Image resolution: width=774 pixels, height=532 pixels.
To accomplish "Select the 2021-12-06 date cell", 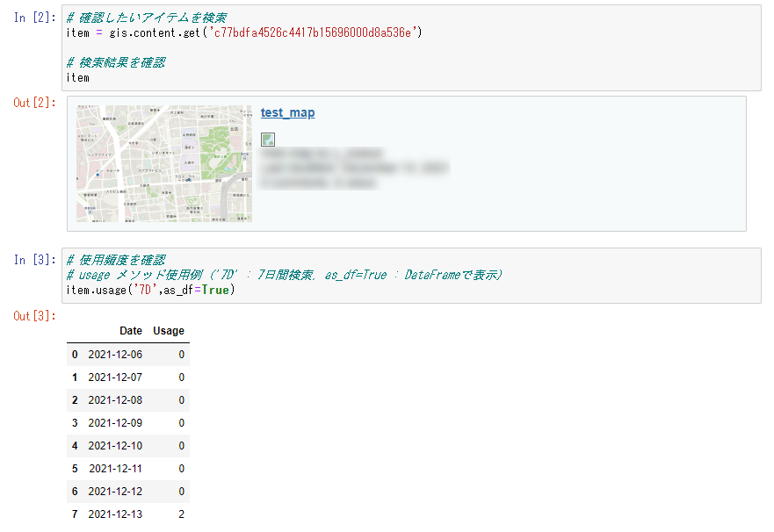I will coord(115,355).
